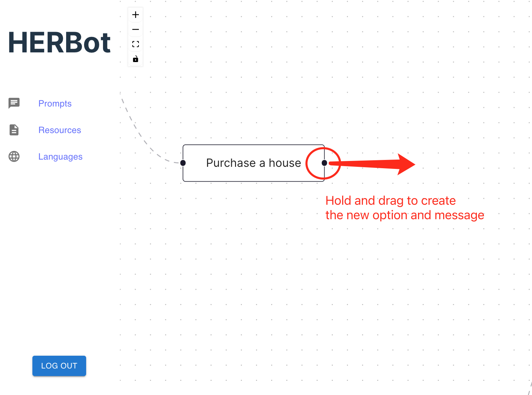Select the "Purchase a house" node
This screenshot has height=395, width=532.
[253, 163]
